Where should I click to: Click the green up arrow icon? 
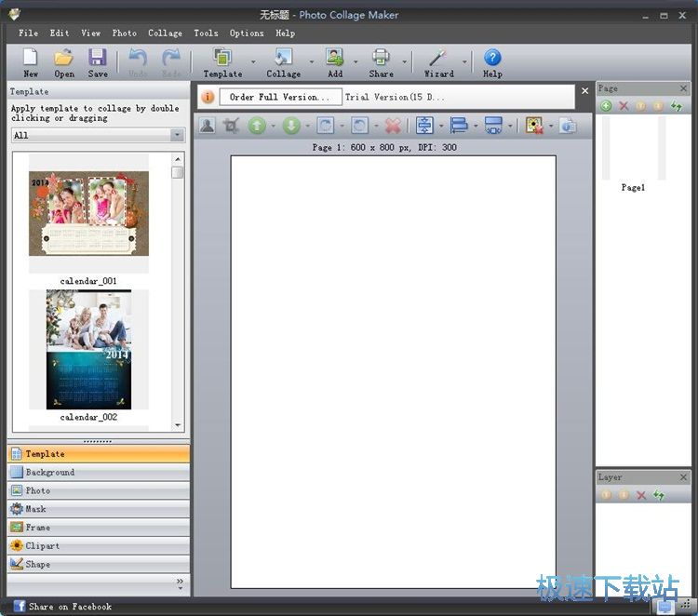258,126
